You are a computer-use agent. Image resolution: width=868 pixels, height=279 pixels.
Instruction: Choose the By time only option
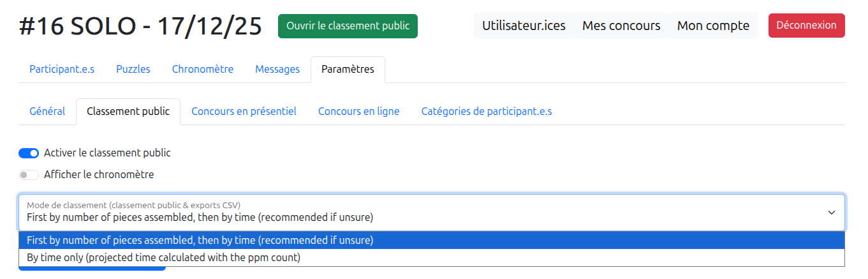(x=163, y=258)
